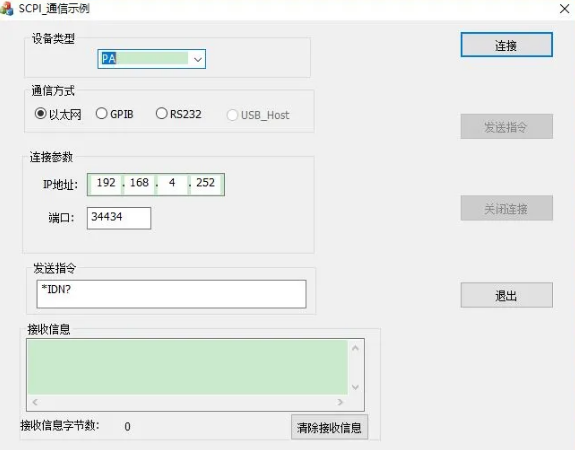Click the 连接 connect button
The height and width of the screenshot is (450, 575).
[506, 45]
